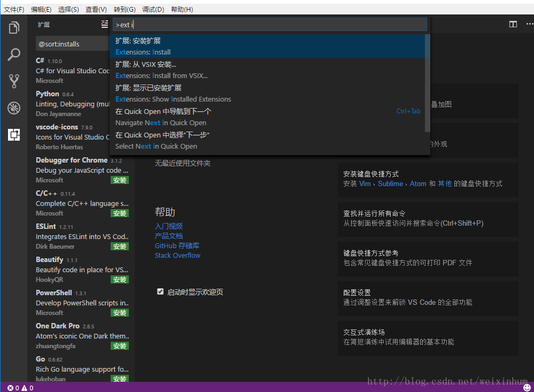This screenshot has height=392, width=534.
Task: Toggle 启动时显示欢迎页 checkbox
Action: [160, 291]
